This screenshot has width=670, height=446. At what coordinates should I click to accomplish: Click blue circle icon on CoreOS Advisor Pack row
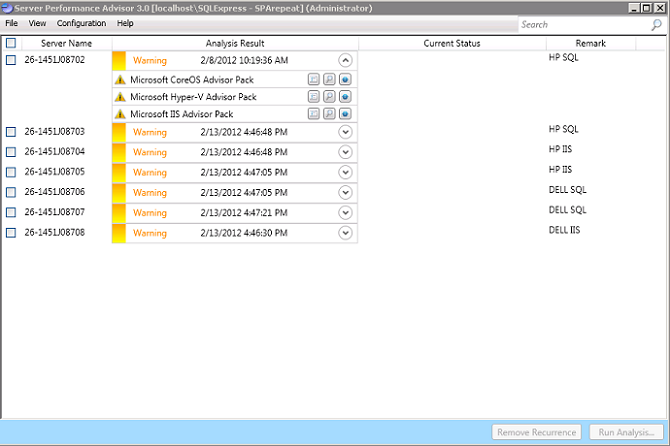click(x=345, y=79)
